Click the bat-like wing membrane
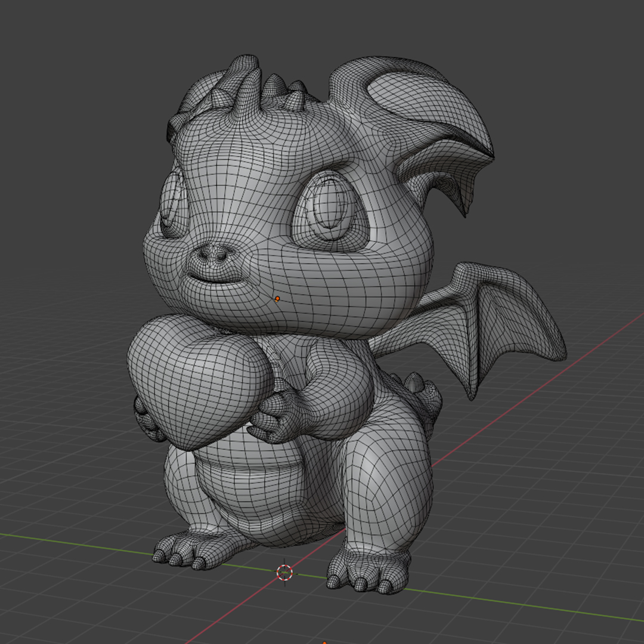This screenshot has width=644, height=644. [507, 322]
